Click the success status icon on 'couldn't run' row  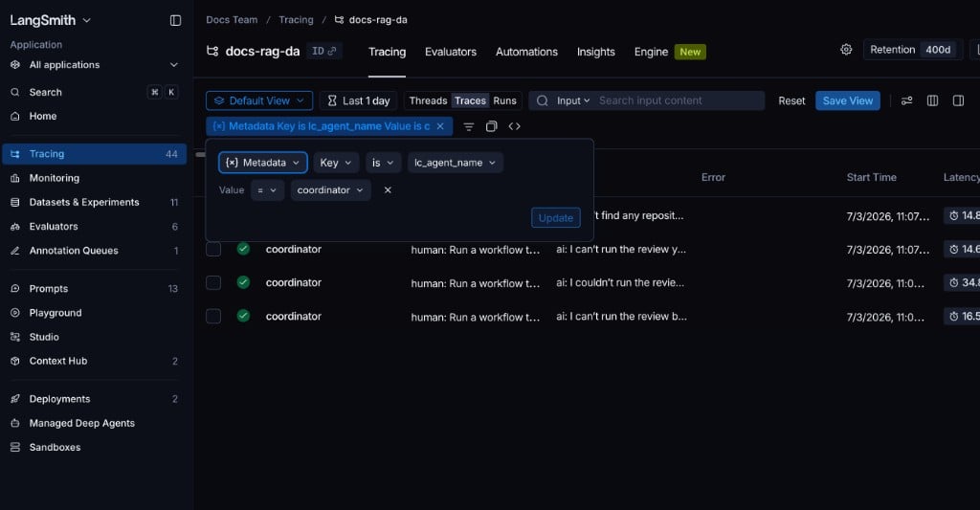[243, 282]
